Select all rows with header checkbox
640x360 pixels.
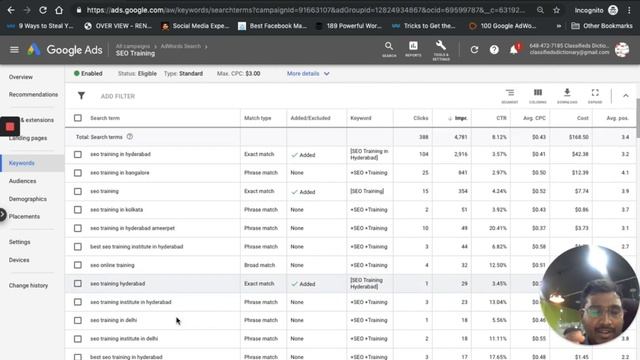[x=78, y=118]
